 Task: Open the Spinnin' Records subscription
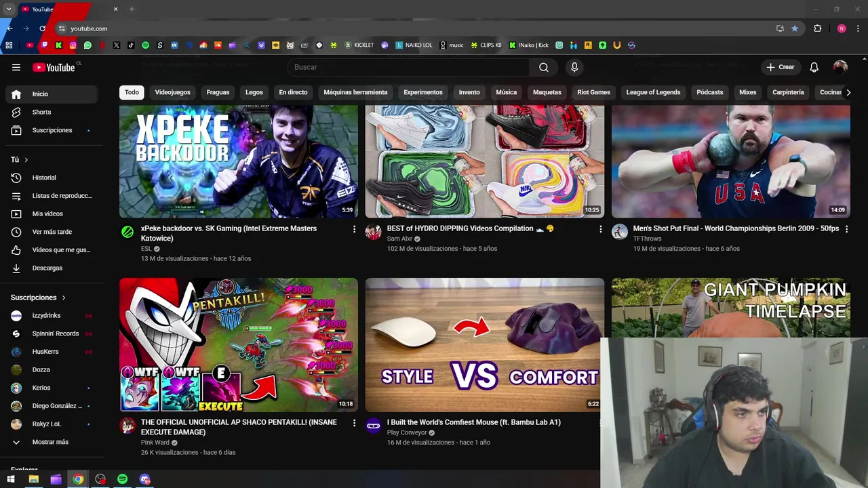coord(50,333)
